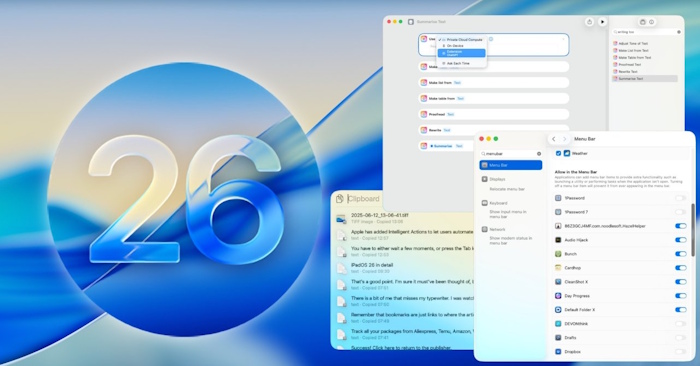The width and height of the screenshot is (700, 366).
Task: Enable Drafts menu bar toggle
Action: coord(680,337)
